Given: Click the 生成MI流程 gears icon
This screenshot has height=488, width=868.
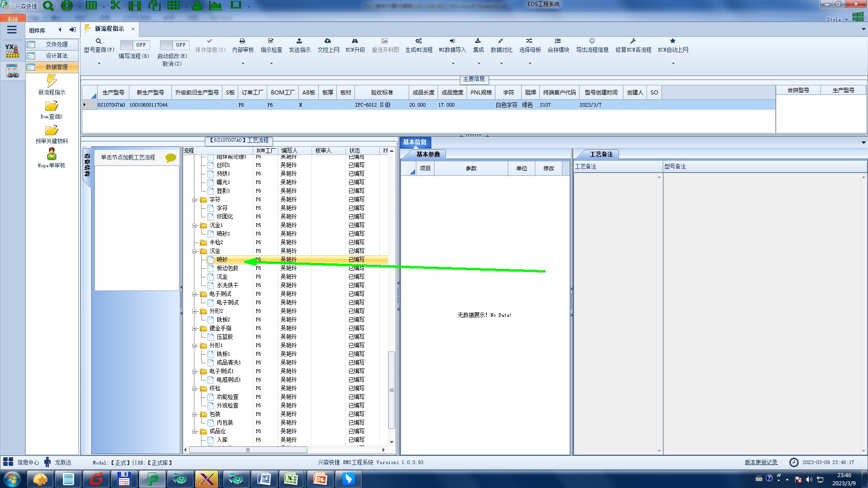Looking at the screenshot, I should click(x=419, y=41).
